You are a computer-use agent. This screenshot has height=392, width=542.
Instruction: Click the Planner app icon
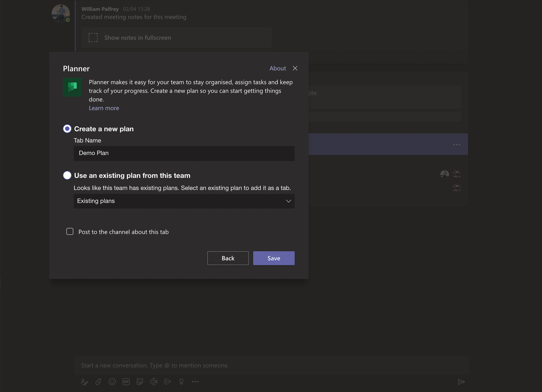(x=72, y=87)
